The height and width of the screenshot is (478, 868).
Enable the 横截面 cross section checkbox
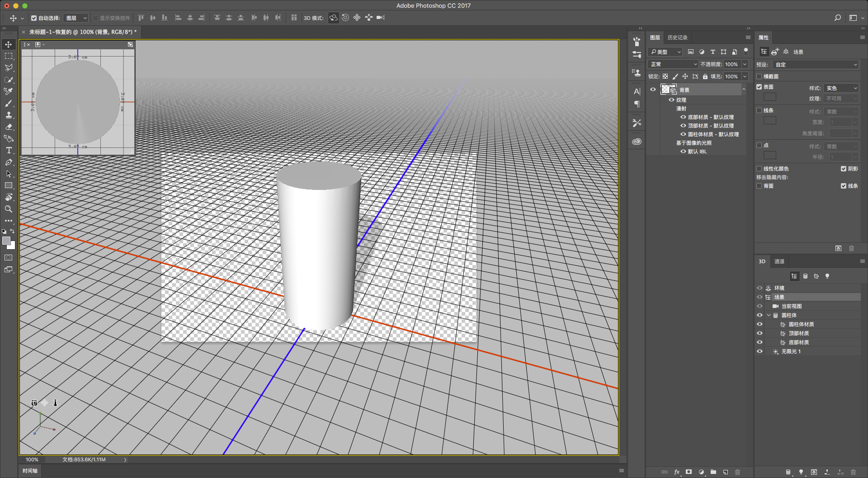[x=759, y=76]
